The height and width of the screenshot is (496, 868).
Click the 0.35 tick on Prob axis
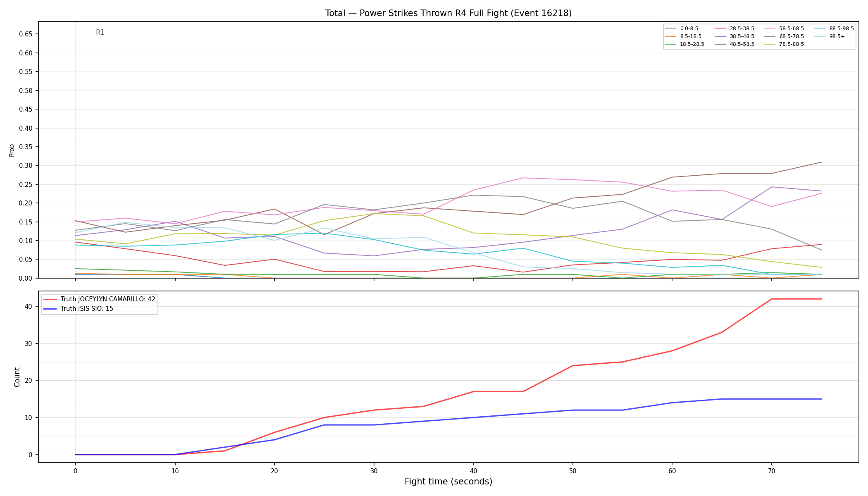coord(26,147)
